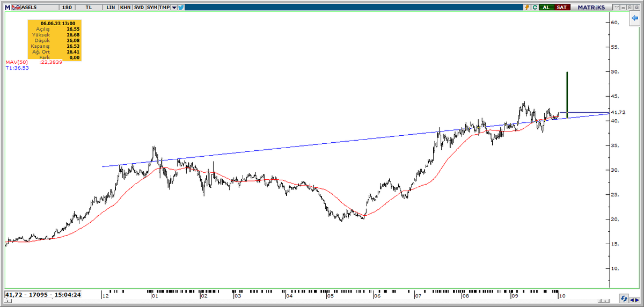The image size is (644, 307).
Task: Toggle LIN linear scale mode
Action: [111, 8]
